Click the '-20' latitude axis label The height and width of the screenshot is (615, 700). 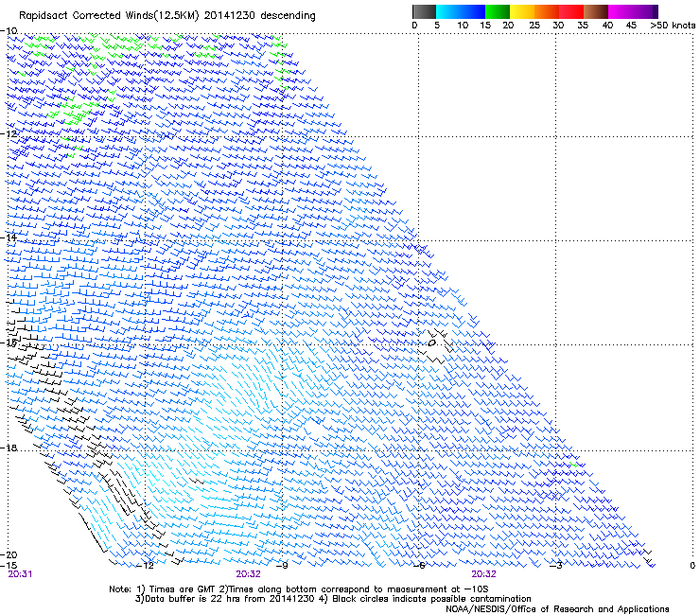(x=9, y=554)
